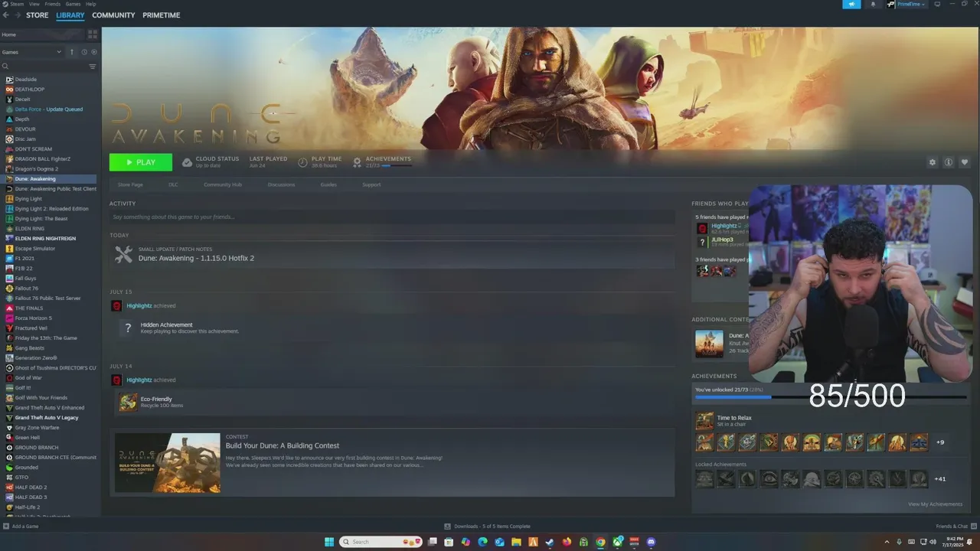Screen dimensions: 980x551
Task: Open File Explorer from the taskbar
Action: (x=517, y=542)
